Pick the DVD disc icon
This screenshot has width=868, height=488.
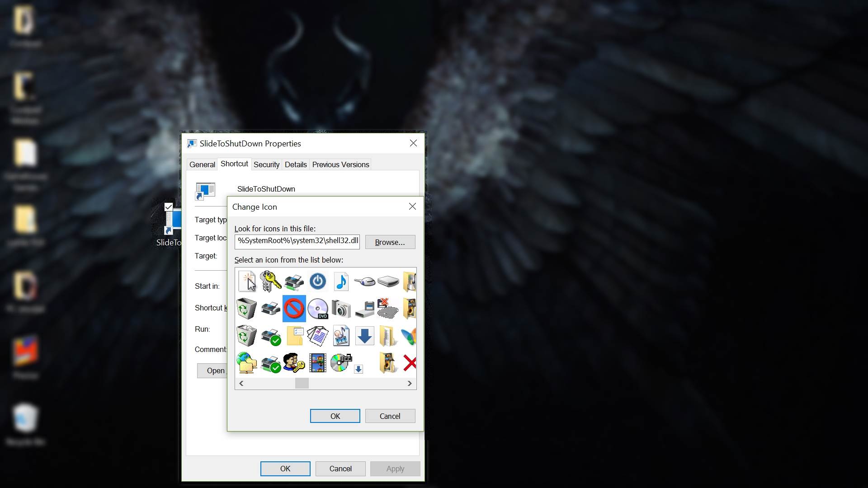tap(318, 309)
